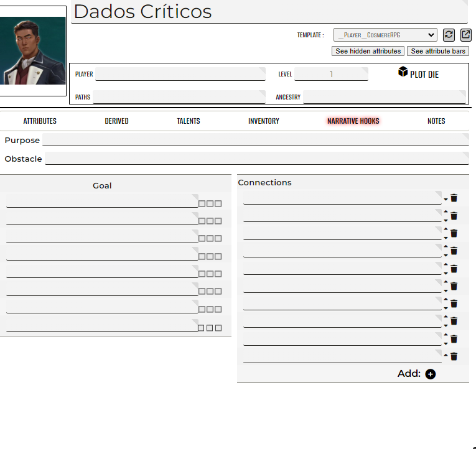Move the second connection up using its arrow
The width and height of the screenshot is (476, 449).
[446, 211]
